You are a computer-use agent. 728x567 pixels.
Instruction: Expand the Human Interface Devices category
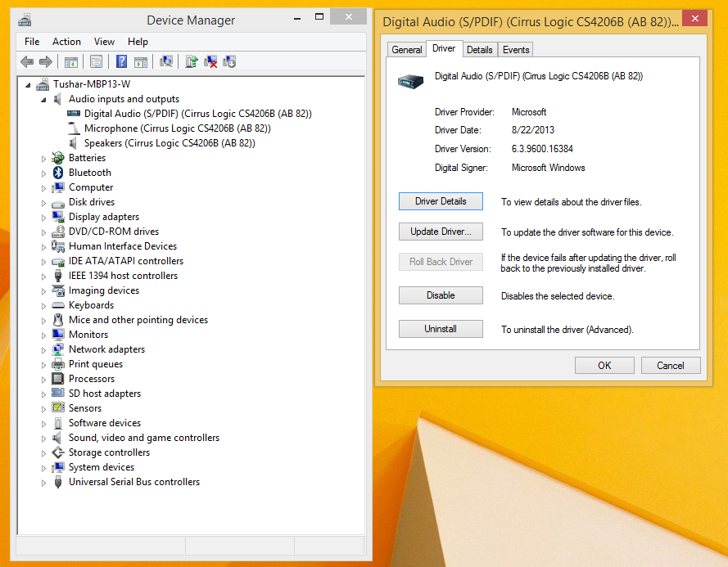click(43, 247)
